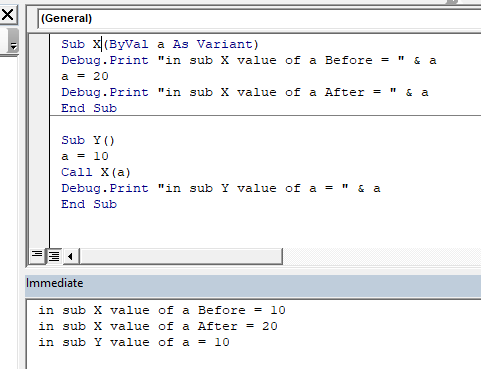
Task: Click Immediate output 'Before = 10' line
Action: (x=162, y=310)
